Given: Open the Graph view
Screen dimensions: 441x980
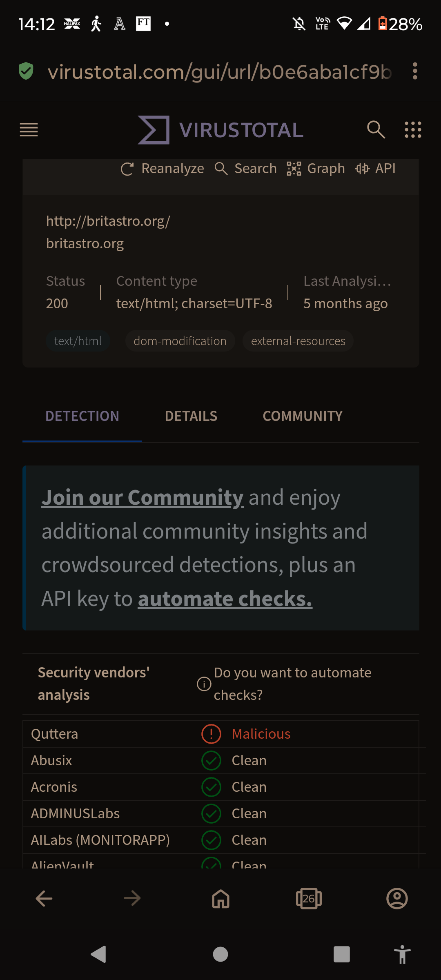Looking at the screenshot, I should (x=316, y=168).
